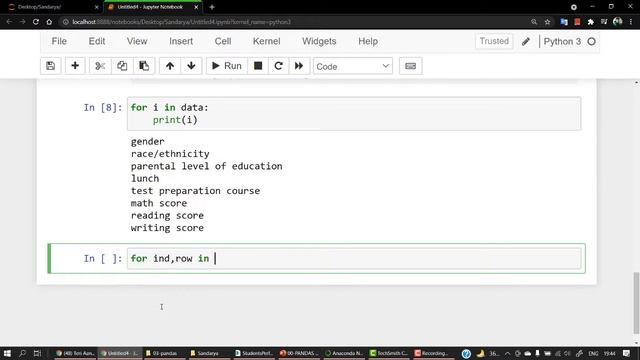
Task: Run the current cell
Action: coord(227,66)
